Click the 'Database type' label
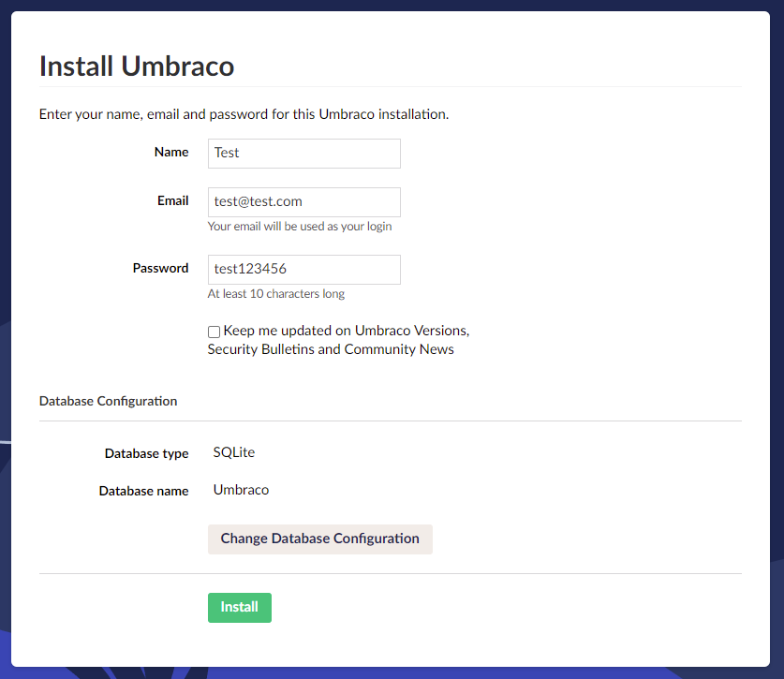Viewport: 784px width, 679px height. (146, 453)
